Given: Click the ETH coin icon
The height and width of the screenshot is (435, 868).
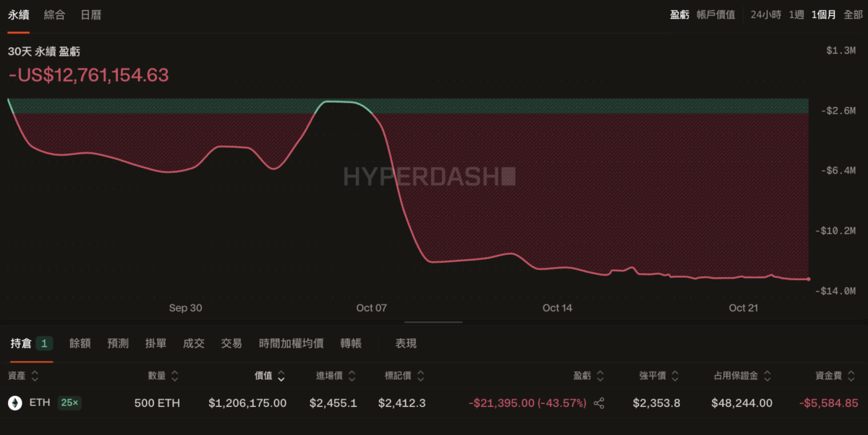Looking at the screenshot, I should tap(15, 403).
